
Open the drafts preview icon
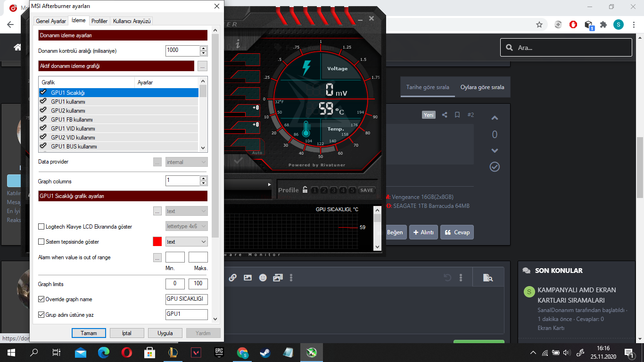[x=488, y=277]
